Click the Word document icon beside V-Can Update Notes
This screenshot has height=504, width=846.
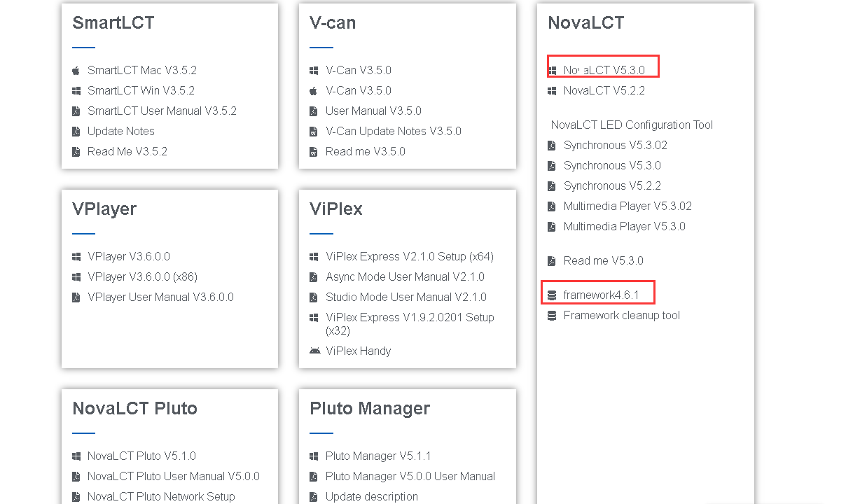point(314,132)
